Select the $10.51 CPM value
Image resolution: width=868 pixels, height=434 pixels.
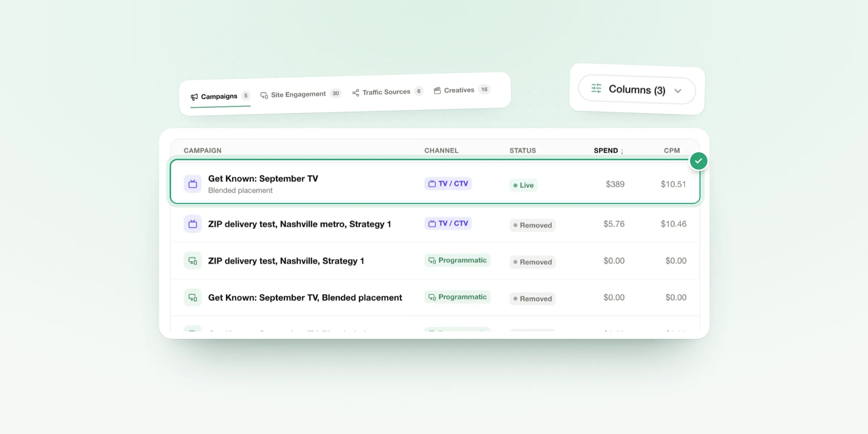pos(673,184)
